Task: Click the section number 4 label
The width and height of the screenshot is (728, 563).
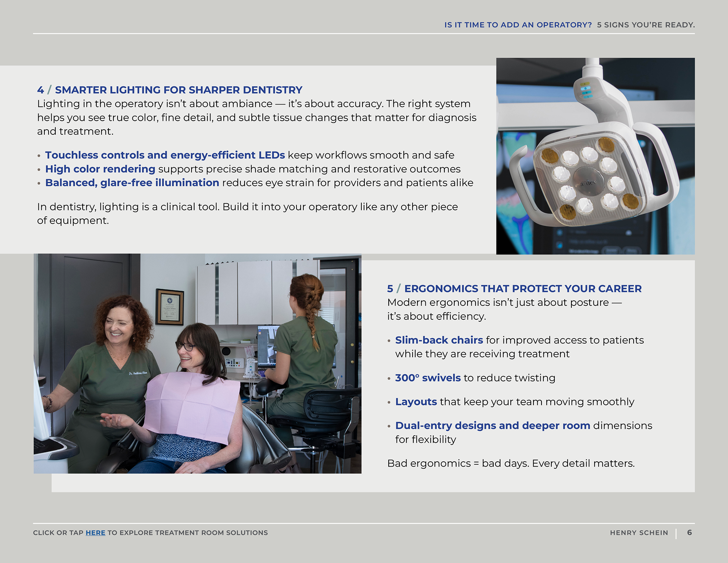Action: point(40,90)
